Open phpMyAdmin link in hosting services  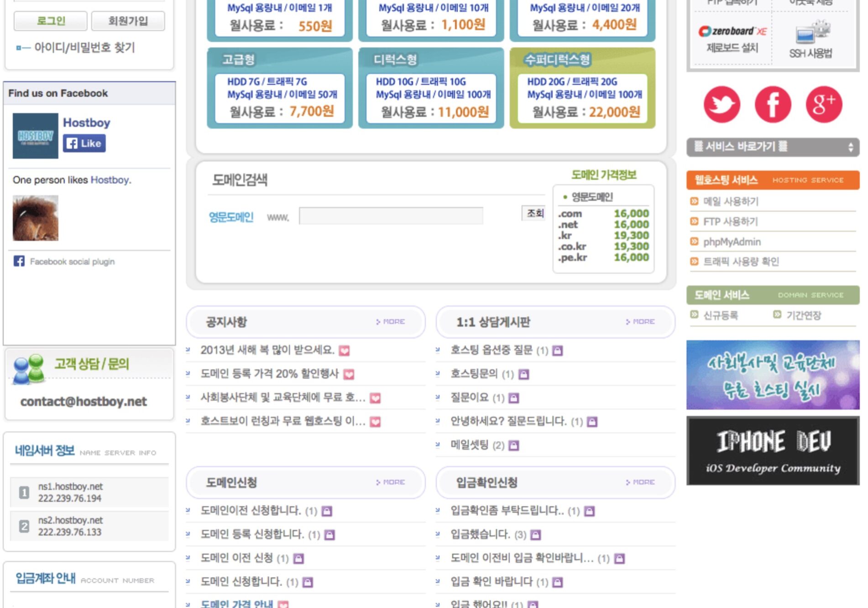(732, 242)
